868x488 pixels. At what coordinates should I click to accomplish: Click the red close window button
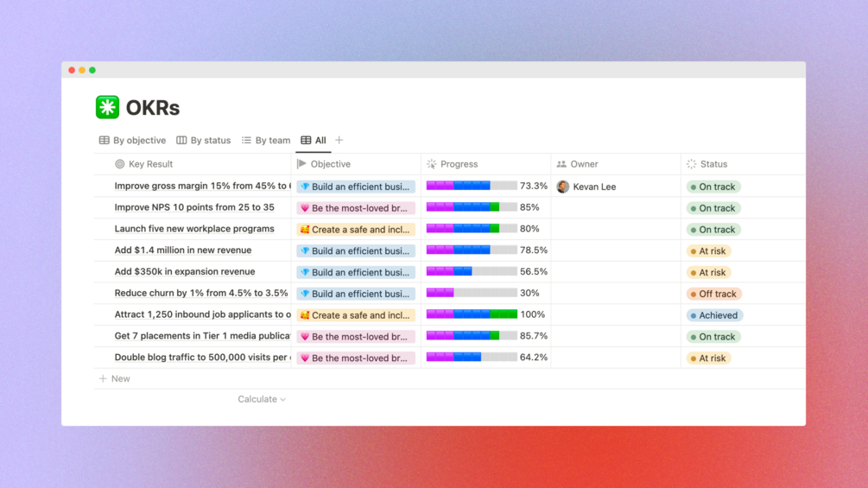(x=72, y=70)
